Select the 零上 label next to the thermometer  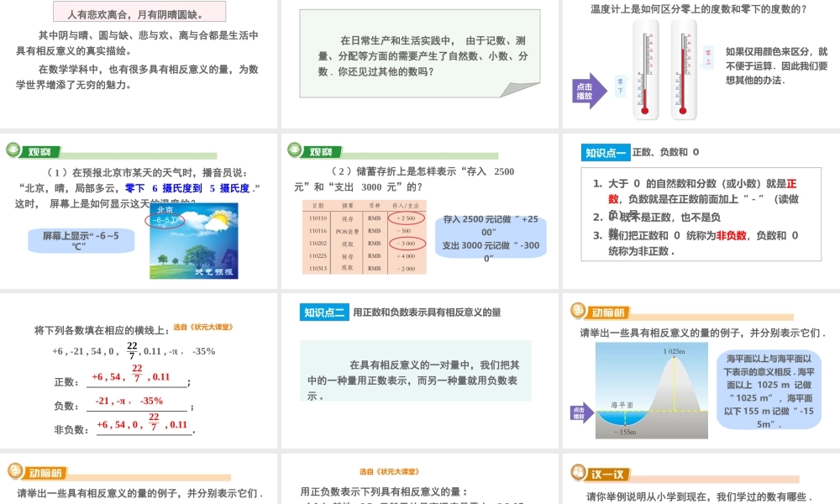(708, 57)
